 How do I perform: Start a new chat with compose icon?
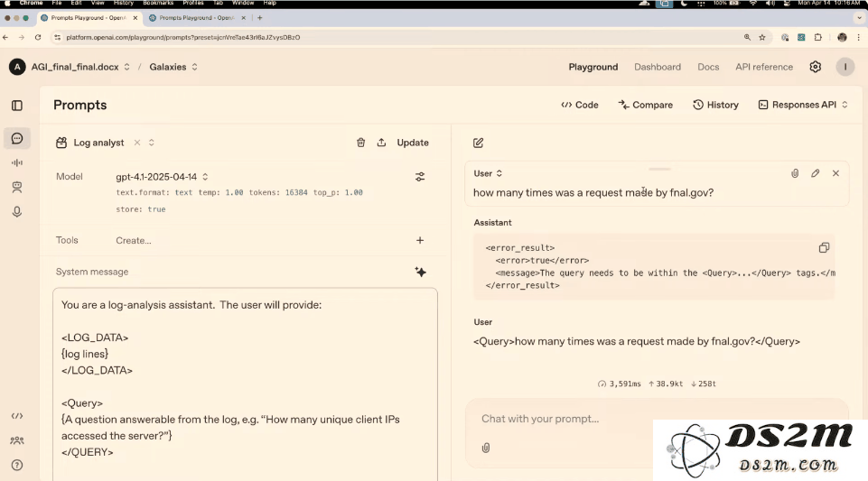point(479,143)
